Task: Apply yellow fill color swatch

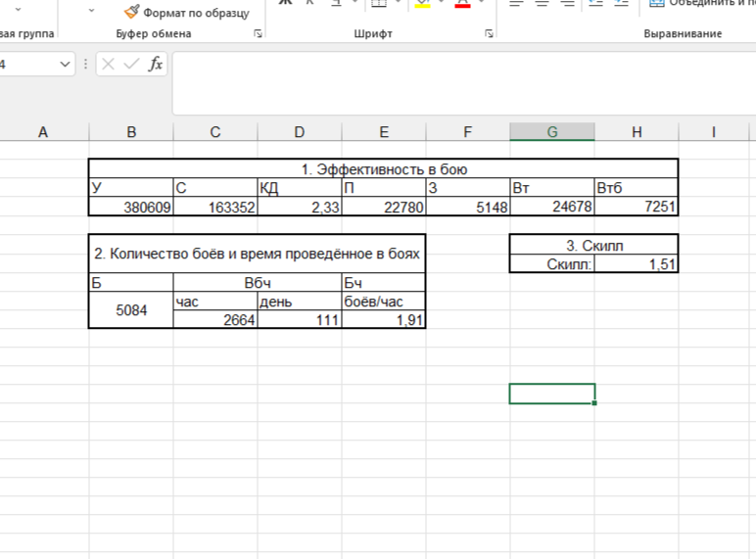Action: pos(423,4)
